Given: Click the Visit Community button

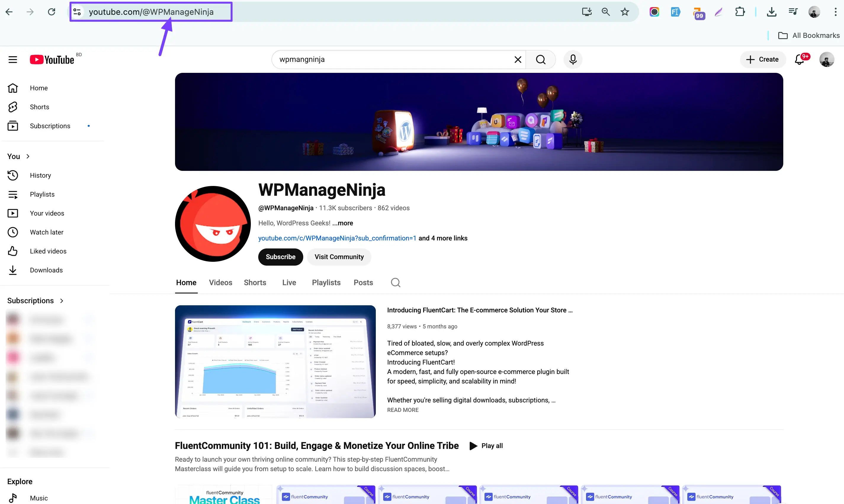Looking at the screenshot, I should point(339,257).
